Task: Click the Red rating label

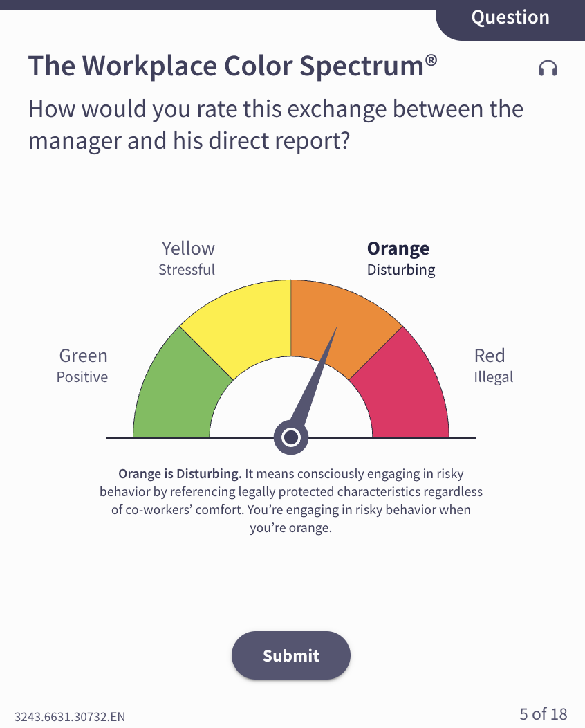Action: pyautogui.click(x=490, y=356)
